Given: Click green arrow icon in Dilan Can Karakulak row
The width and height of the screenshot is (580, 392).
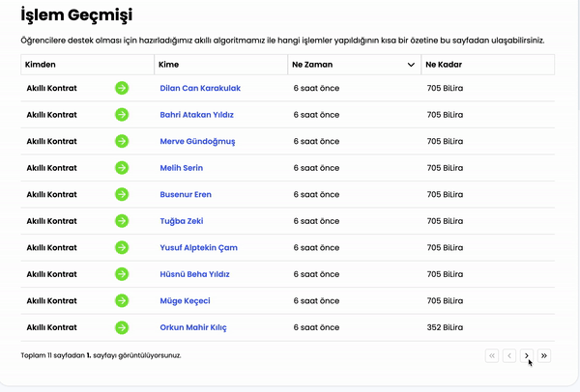Looking at the screenshot, I should 122,88.
